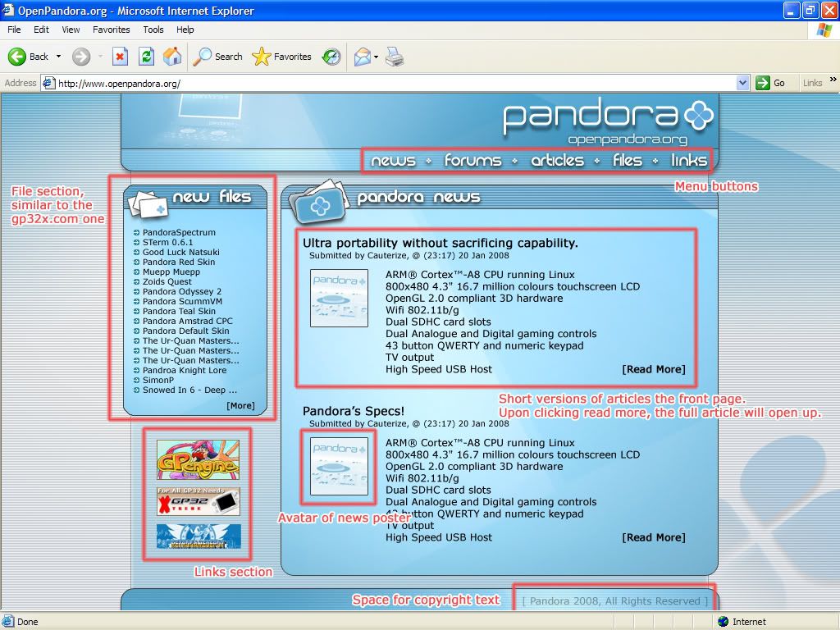This screenshot has height=630, width=840.
Task: Open the History clock icon
Action: click(331, 57)
